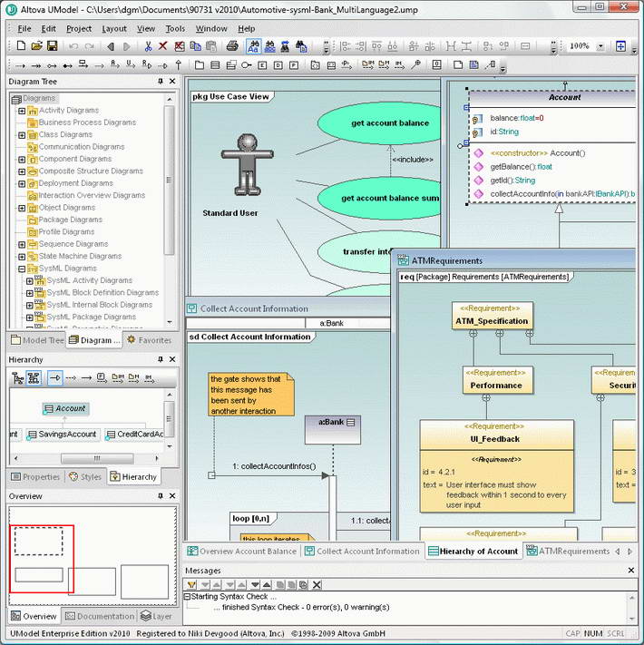The image size is (644, 645).
Task: Toggle Hierarchy graph view mode icon
Action: [x=34, y=377]
